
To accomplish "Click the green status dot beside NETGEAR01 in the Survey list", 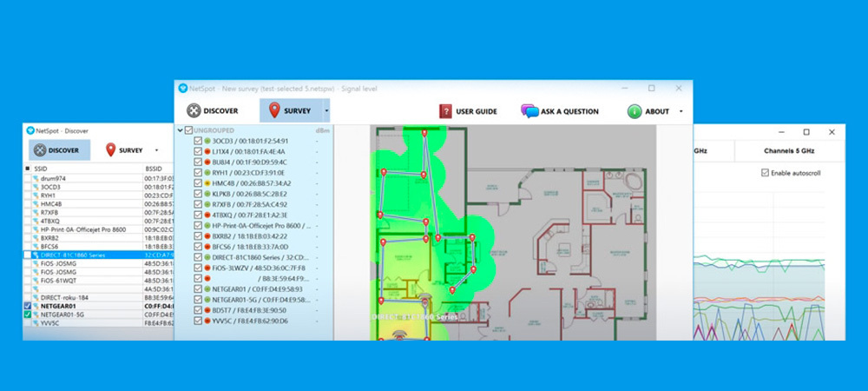I will coord(207,289).
